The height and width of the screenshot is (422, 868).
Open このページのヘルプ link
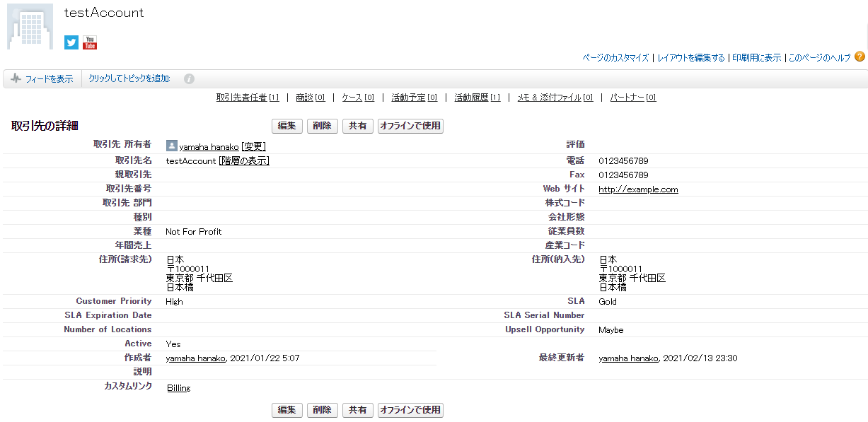point(819,58)
